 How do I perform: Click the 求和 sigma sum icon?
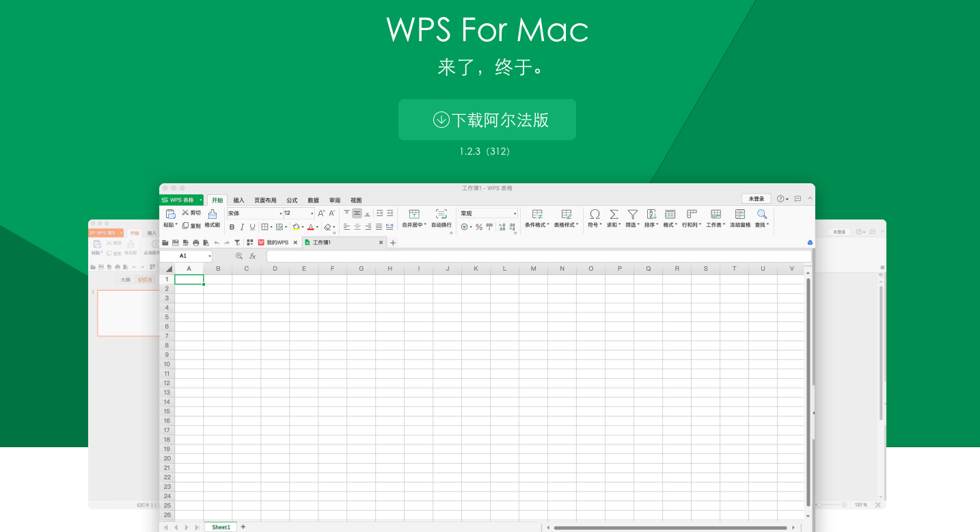point(614,214)
